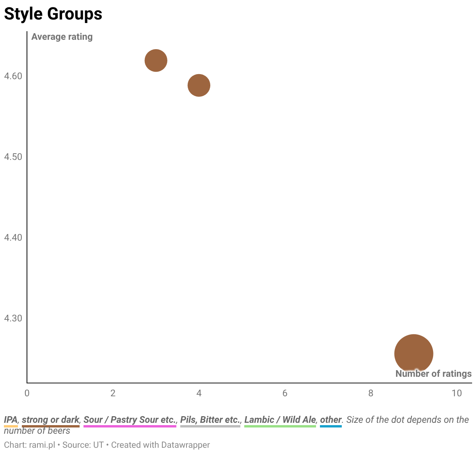Click 'Sour / Pastry Sour etc.' legend text
Viewport: 476px width, 454px height.
(130, 420)
